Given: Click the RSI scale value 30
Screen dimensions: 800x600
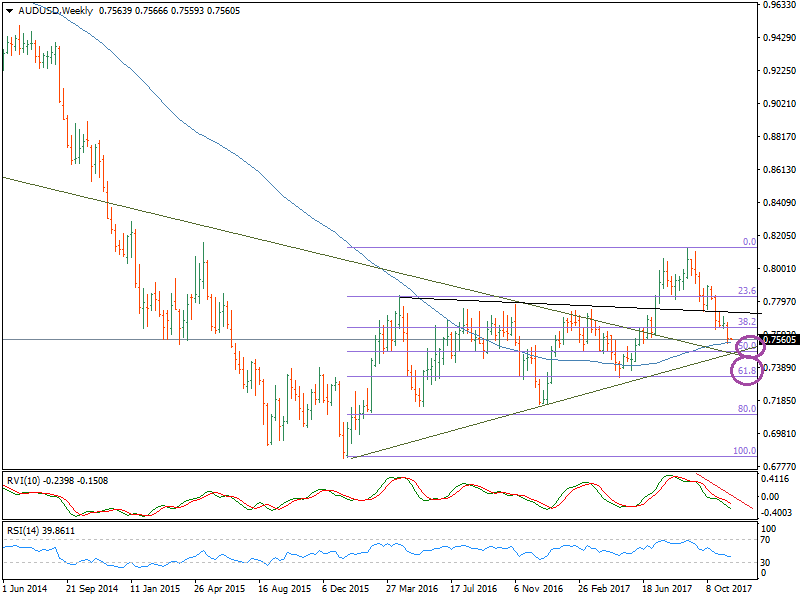Looking at the screenshot, I should [766, 563].
